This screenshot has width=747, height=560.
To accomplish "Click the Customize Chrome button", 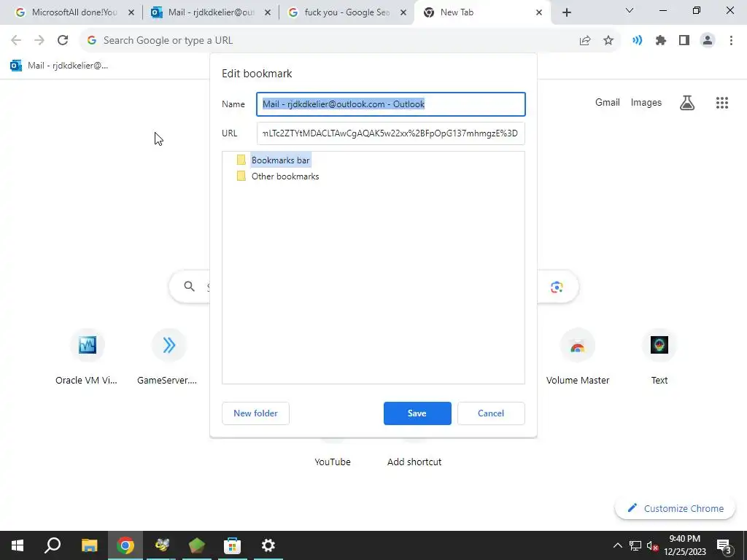I will pos(675,508).
